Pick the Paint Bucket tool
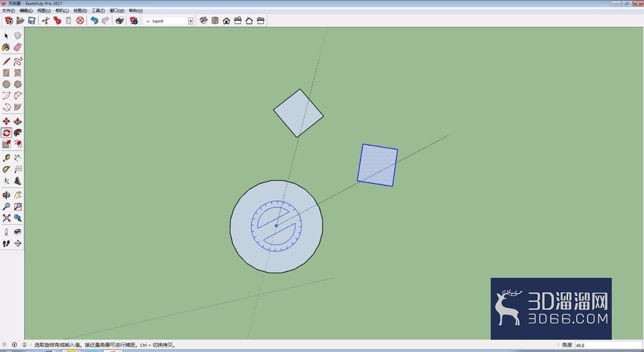 point(6,47)
